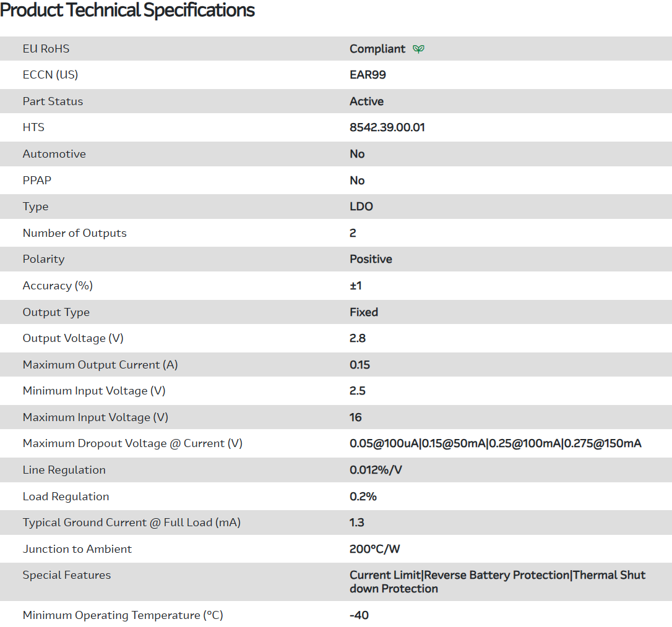Click the Automotive row label
This screenshot has width=672, height=627.
54,154
